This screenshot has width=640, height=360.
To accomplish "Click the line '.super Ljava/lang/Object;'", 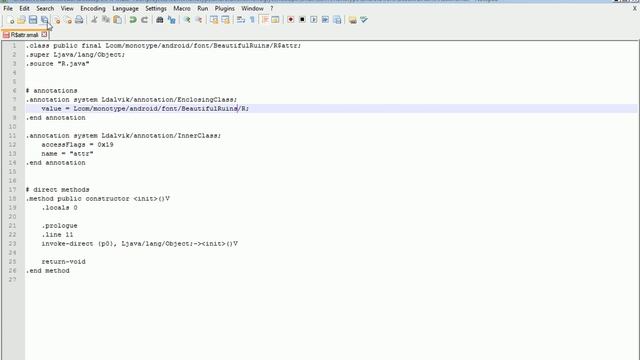I will [x=76, y=55].
